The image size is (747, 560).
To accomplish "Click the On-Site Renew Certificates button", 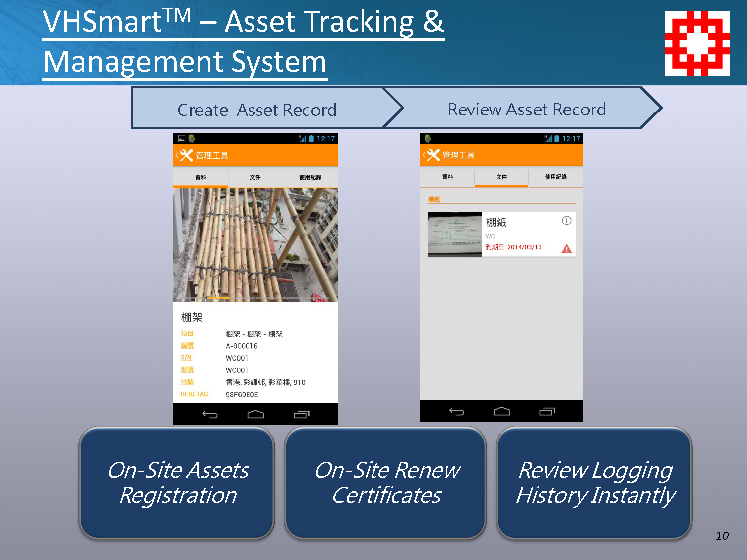I will point(386,482).
